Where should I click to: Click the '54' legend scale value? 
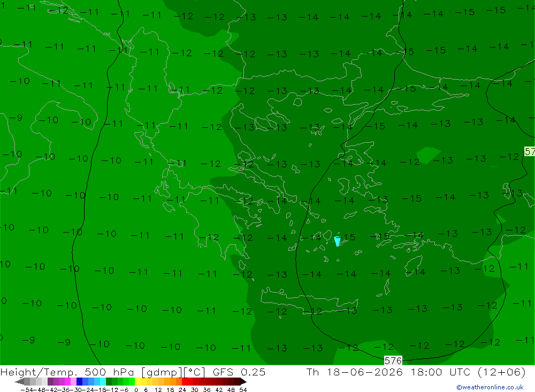243,390
